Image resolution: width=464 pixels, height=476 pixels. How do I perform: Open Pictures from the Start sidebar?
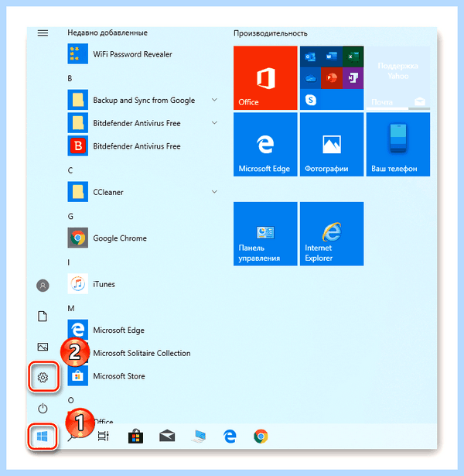[43, 347]
